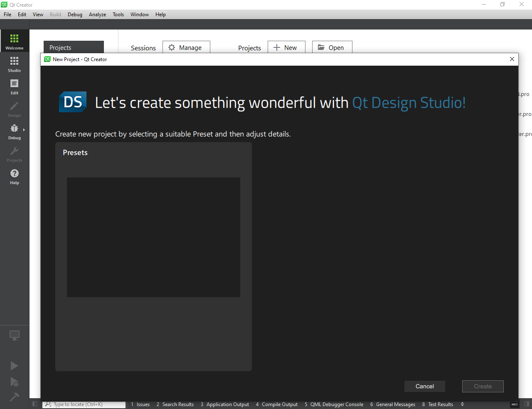
Task: Open the Analyze menu
Action: [97, 15]
